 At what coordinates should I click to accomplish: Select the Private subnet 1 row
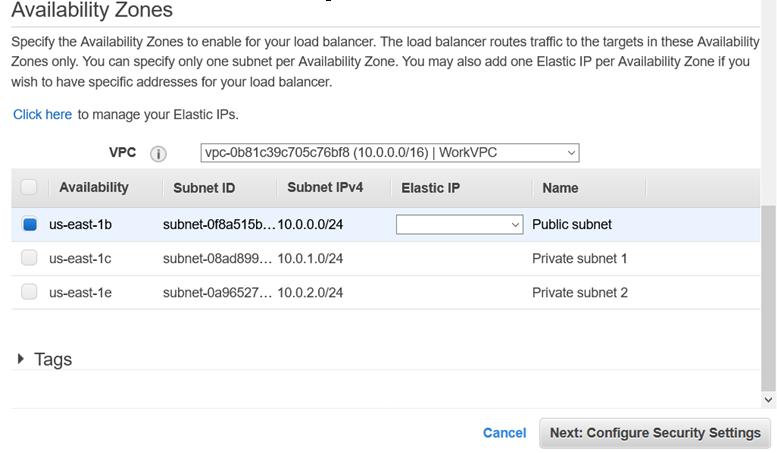pos(579,258)
